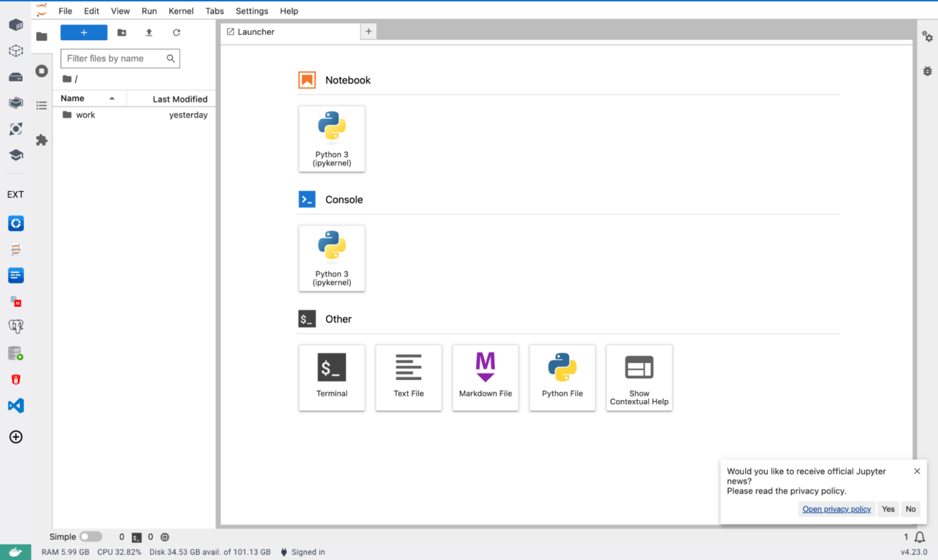Click the Docker whale icon in status bar

coord(15,551)
